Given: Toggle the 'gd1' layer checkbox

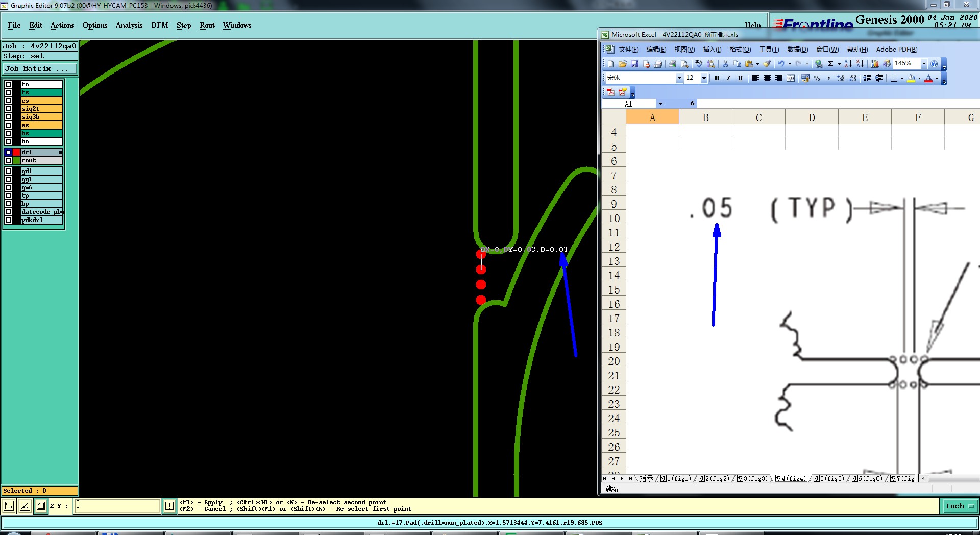Looking at the screenshot, I should pyautogui.click(x=8, y=171).
